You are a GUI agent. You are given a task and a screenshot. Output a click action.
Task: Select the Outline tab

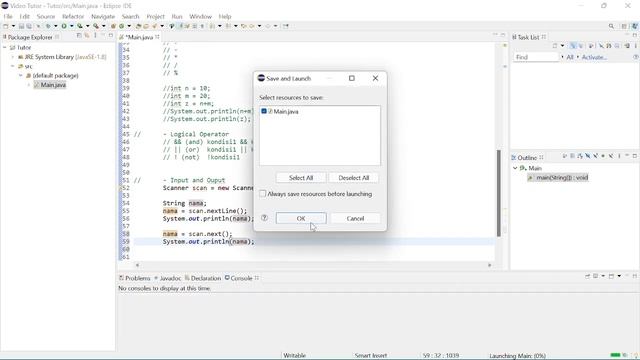click(x=527, y=158)
